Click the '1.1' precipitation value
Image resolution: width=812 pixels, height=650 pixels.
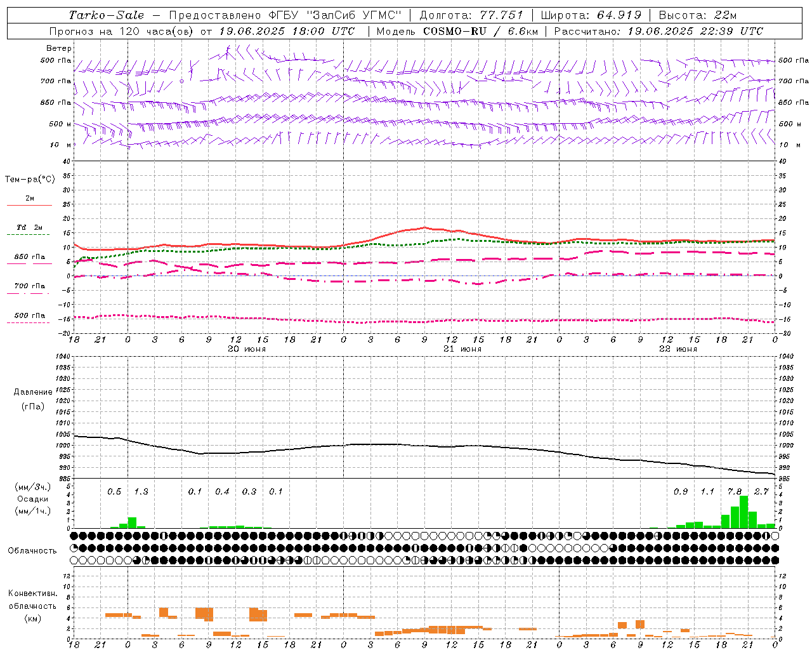click(707, 492)
